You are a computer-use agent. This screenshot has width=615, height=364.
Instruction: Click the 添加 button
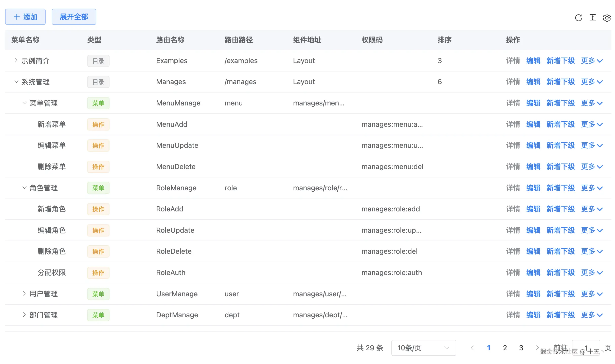coord(25,17)
